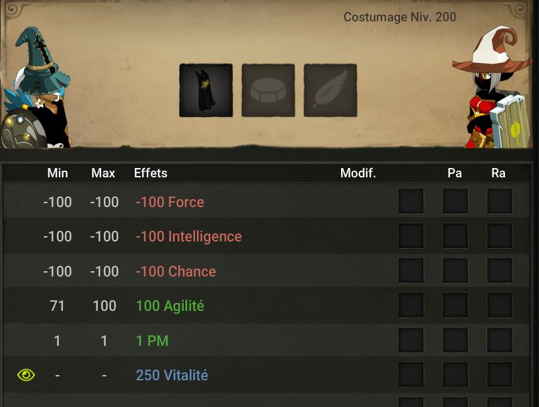This screenshot has height=407, width=539.
Task: Click the Modif. column header
Action: [358, 173]
